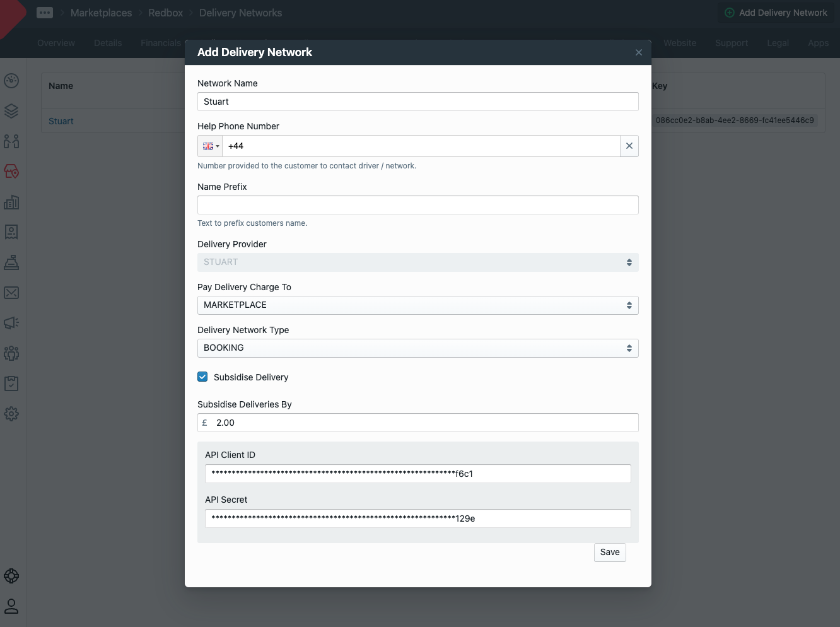Select the Overview tab
Image resolution: width=840 pixels, height=627 pixels.
[56, 43]
